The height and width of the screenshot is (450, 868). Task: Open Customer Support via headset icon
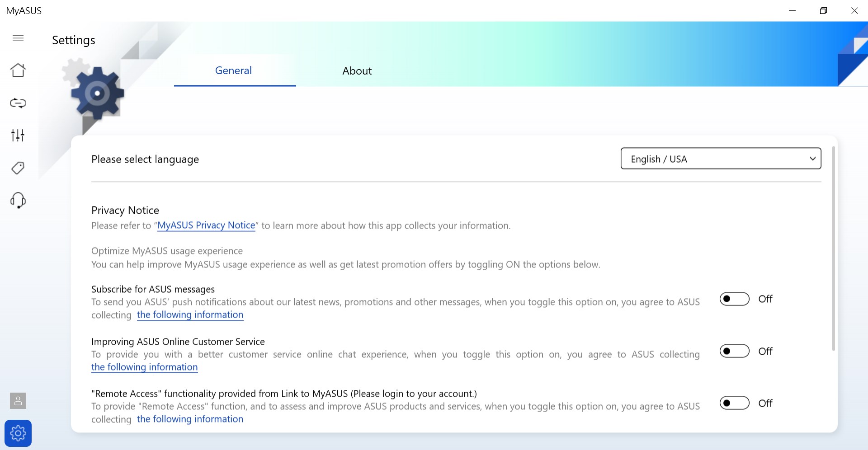(x=18, y=201)
